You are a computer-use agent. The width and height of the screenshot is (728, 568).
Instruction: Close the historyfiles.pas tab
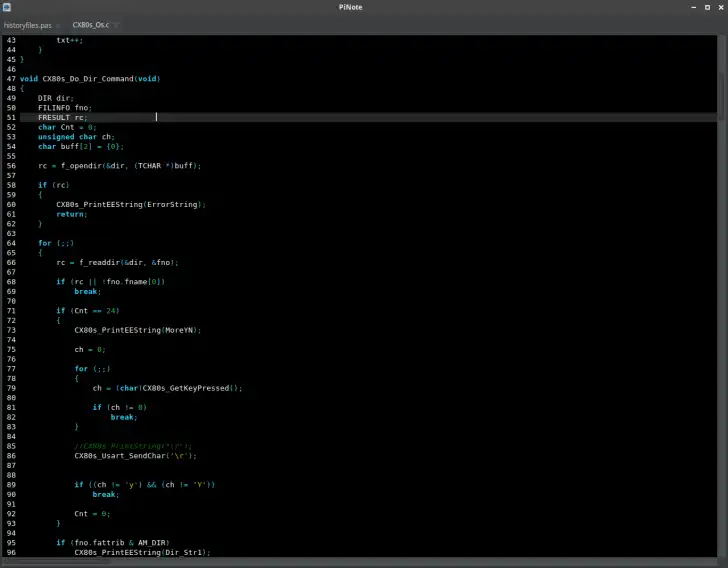click(56, 25)
